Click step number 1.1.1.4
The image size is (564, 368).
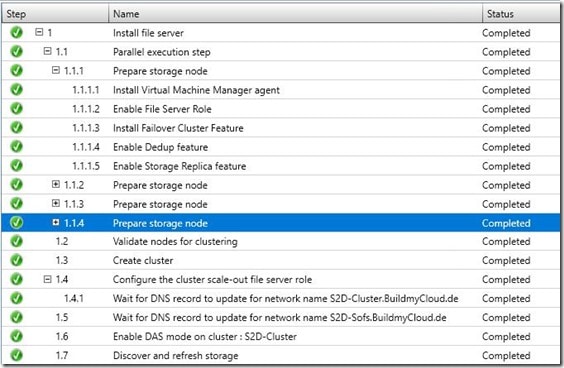click(86, 147)
